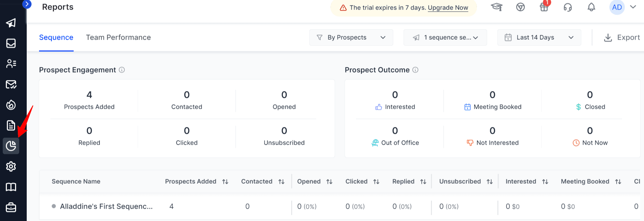Click the AD user avatar
The height and width of the screenshot is (221, 644).
tap(617, 7)
